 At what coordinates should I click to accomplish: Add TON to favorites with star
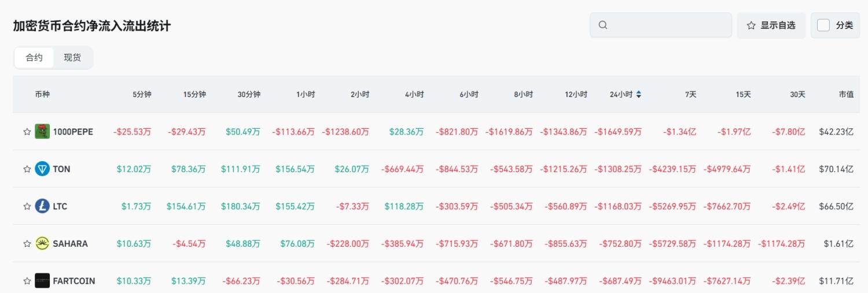pyautogui.click(x=27, y=169)
